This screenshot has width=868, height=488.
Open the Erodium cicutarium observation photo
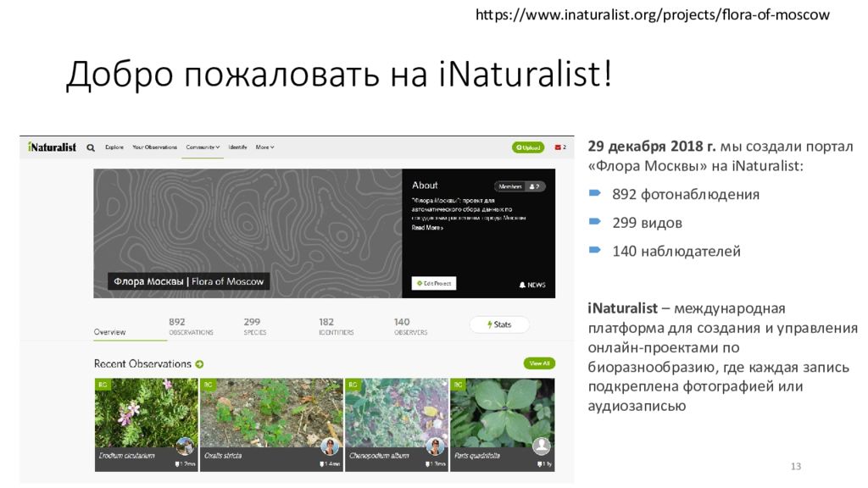pyautogui.click(x=146, y=413)
